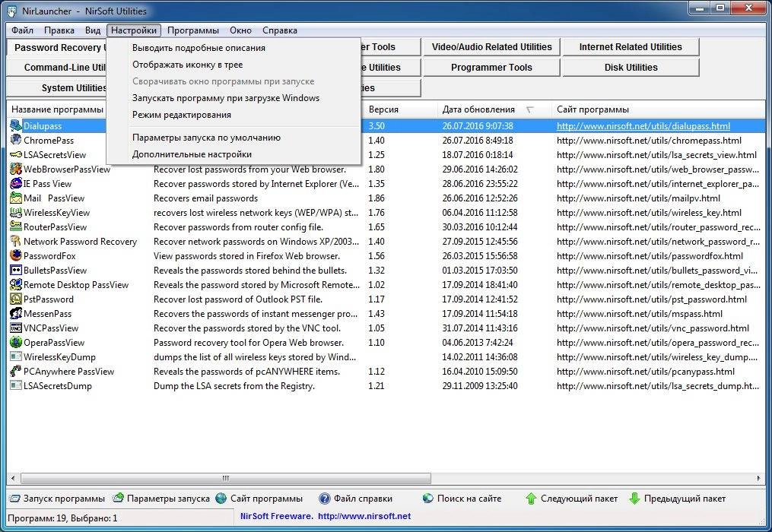The image size is (772, 532).
Task: Click the PasswordFox icon
Action: pos(16,256)
